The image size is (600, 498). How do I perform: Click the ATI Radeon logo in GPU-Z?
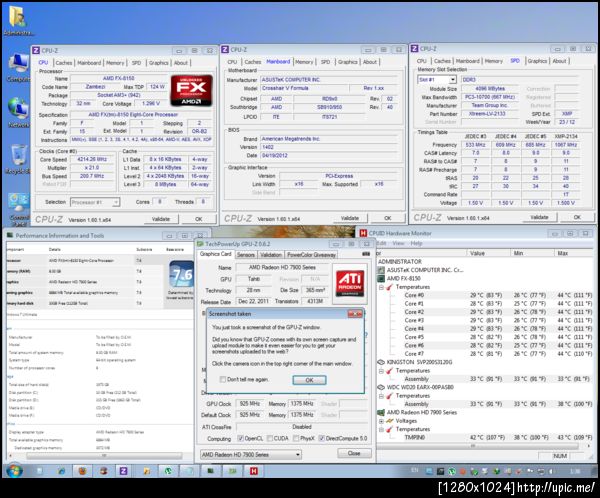[350, 283]
